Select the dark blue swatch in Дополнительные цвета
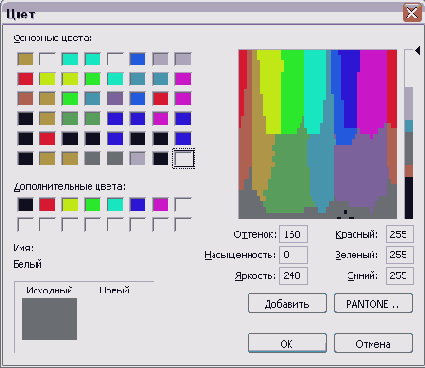The height and width of the screenshot is (368, 425). (137, 205)
